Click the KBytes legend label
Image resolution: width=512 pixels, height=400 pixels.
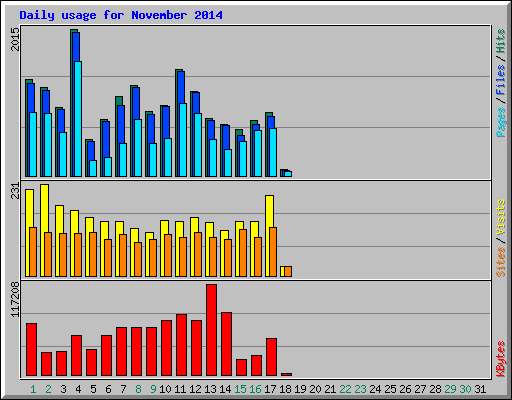click(501, 359)
